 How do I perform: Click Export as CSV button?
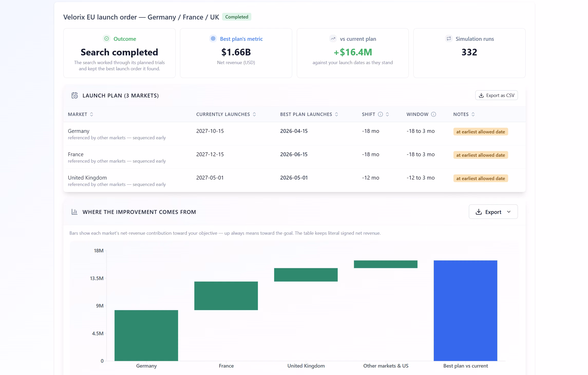496,95
